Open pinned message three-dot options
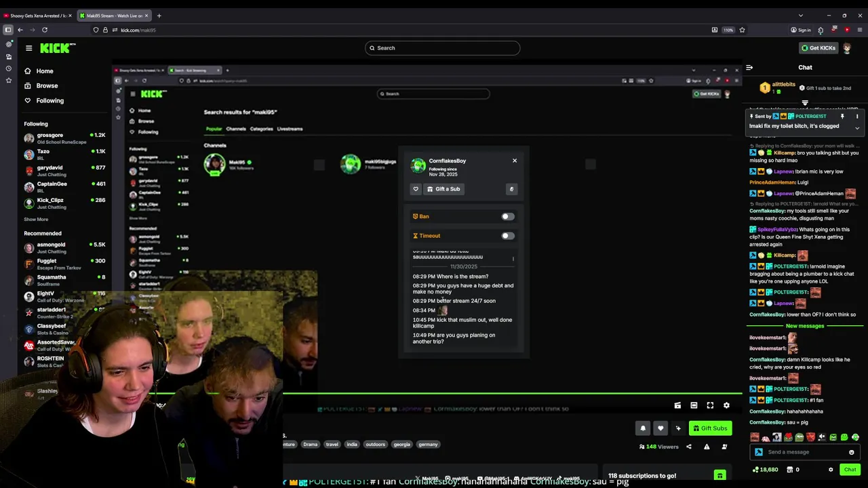This screenshot has height=488, width=868. (x=856, y=117)
